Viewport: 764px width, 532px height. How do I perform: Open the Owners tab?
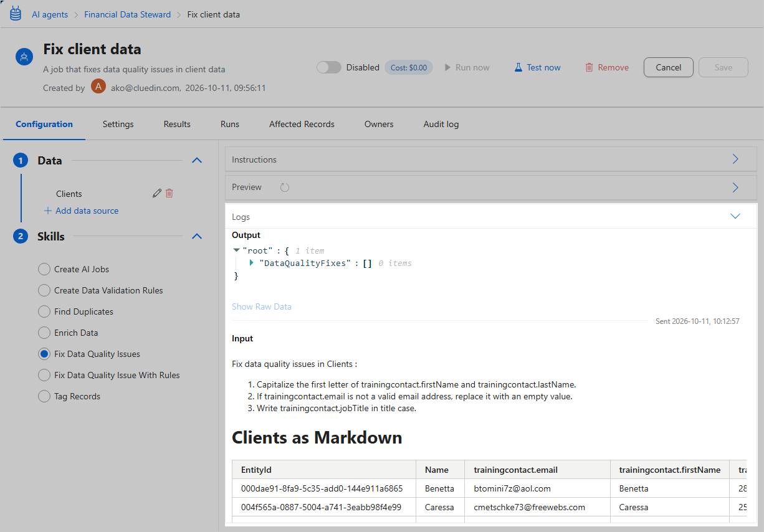[x=379, y=124]
